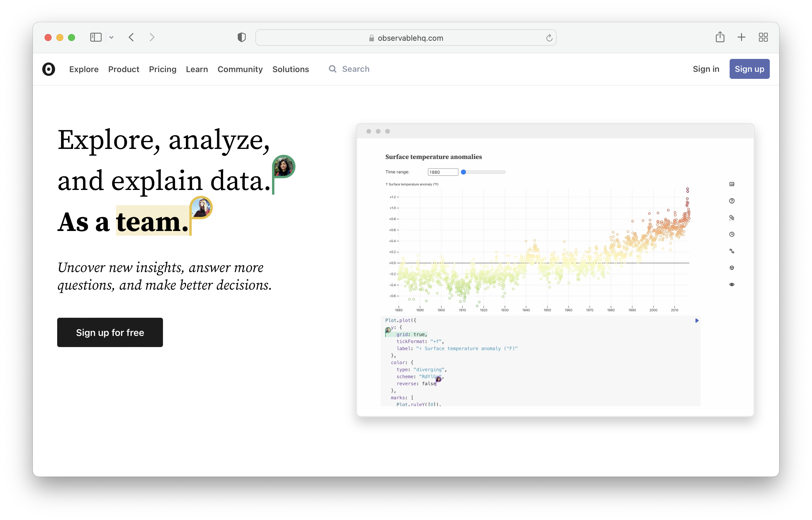
Task: Click the Time range year input field
Action: pyautogui.click(x=443, y=172)
